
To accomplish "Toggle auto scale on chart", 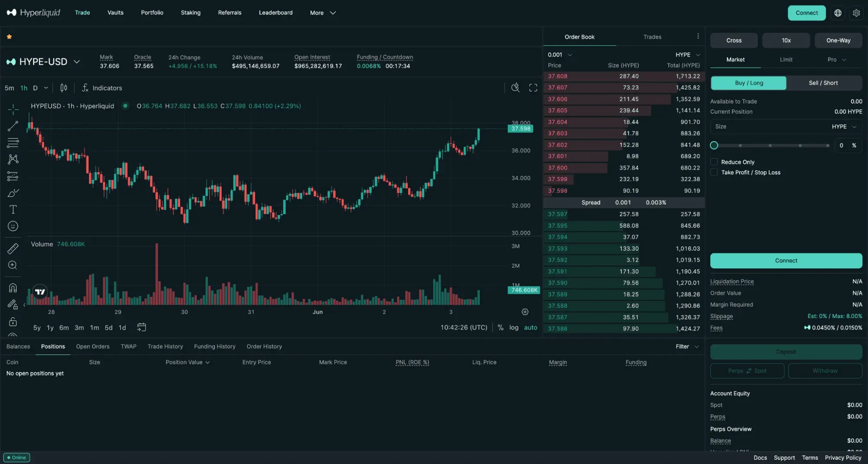I will click(x=531, y=328).
